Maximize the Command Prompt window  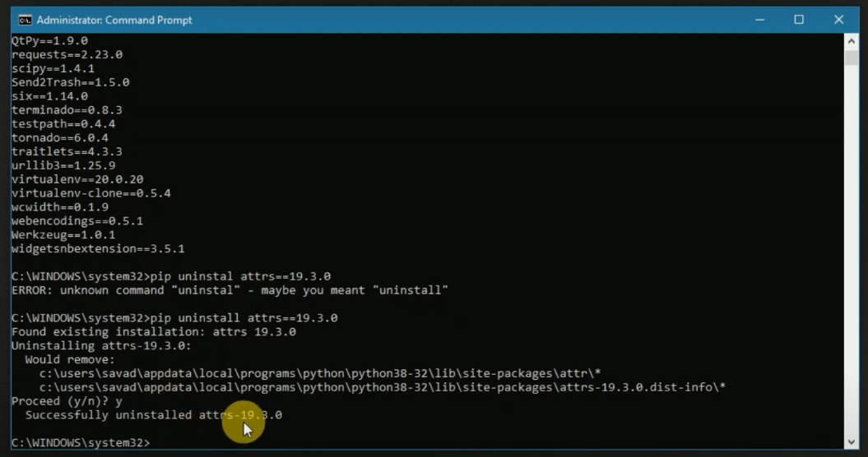[x=799, y=20]
